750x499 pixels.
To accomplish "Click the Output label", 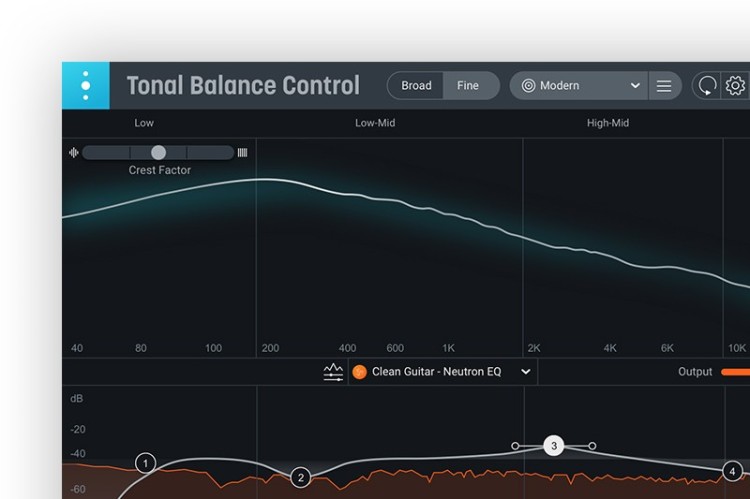I will 695,372.
